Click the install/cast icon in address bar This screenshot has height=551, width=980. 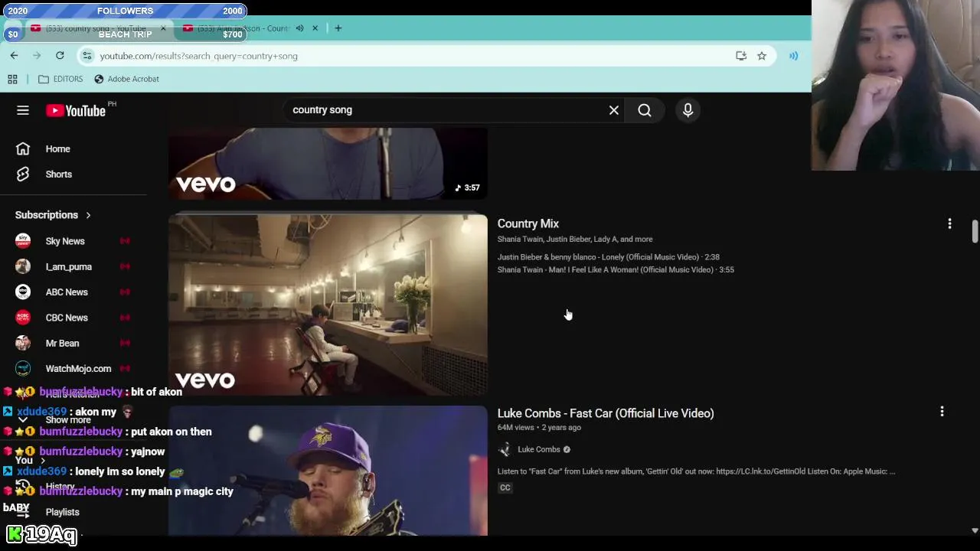click(741, 56)
